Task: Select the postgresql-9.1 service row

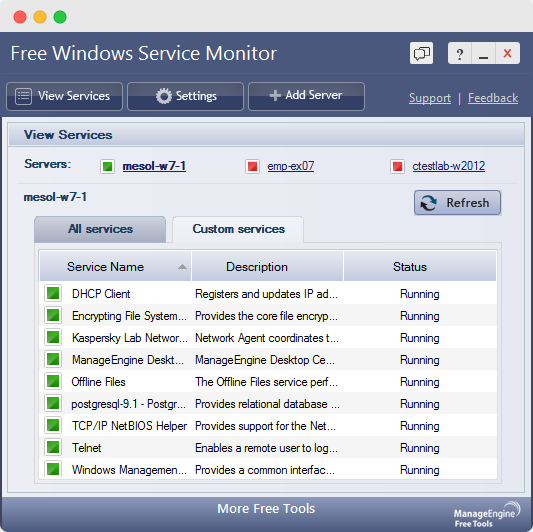Action: [268, 404]
